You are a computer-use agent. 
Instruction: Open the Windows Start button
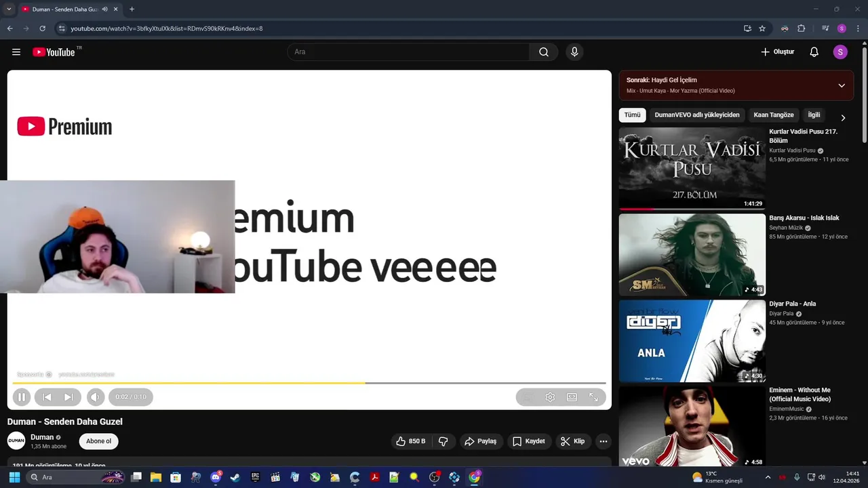pos(14,477)
